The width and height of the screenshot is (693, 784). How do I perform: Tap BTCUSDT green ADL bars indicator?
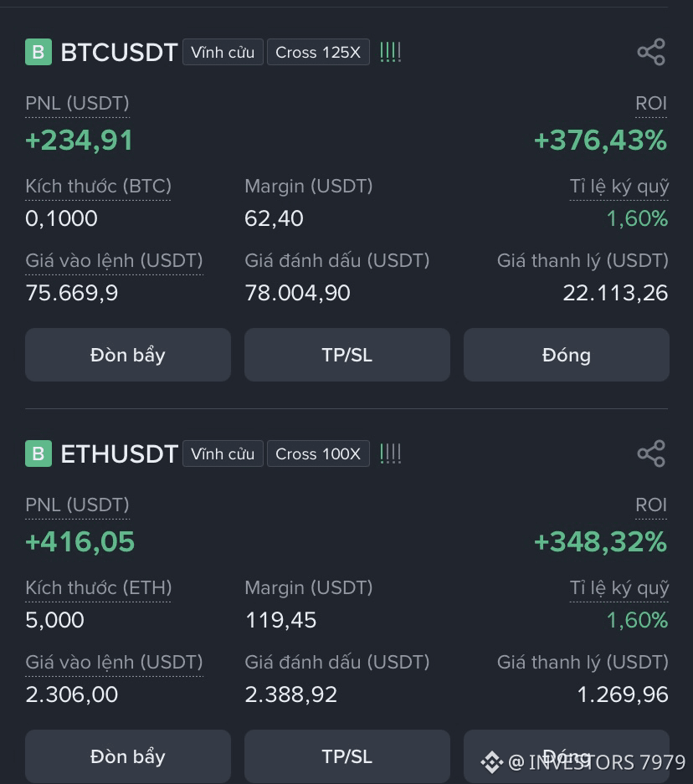coord(391,52)
